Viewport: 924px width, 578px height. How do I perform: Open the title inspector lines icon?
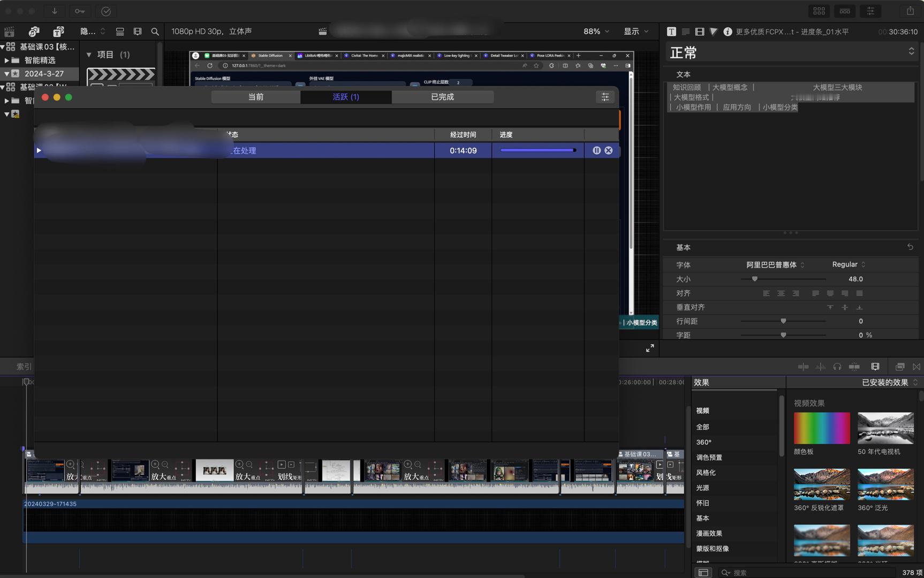[685, 32]
